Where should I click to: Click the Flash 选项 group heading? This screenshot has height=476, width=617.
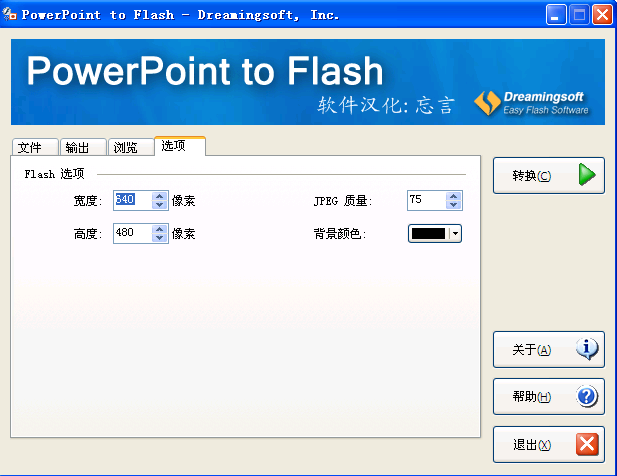click(x=54, y=174)
